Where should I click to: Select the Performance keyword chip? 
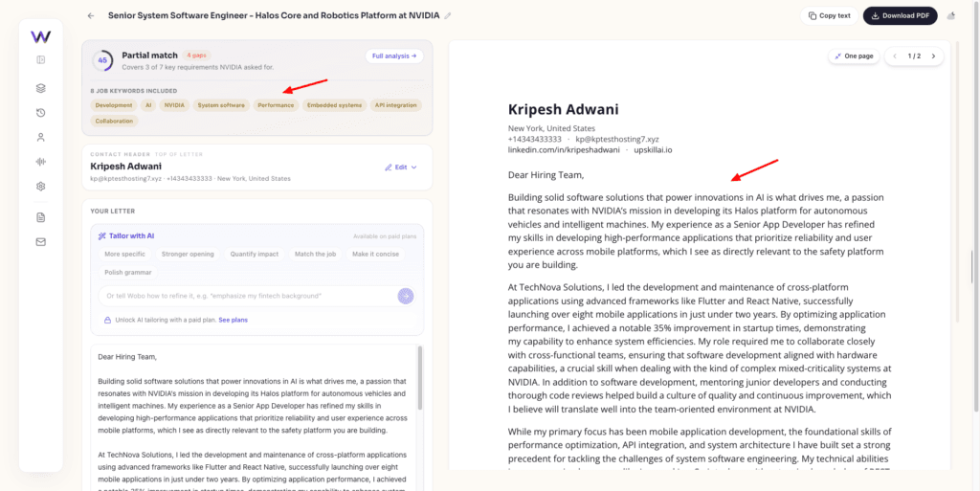click(x=276, y=105)
